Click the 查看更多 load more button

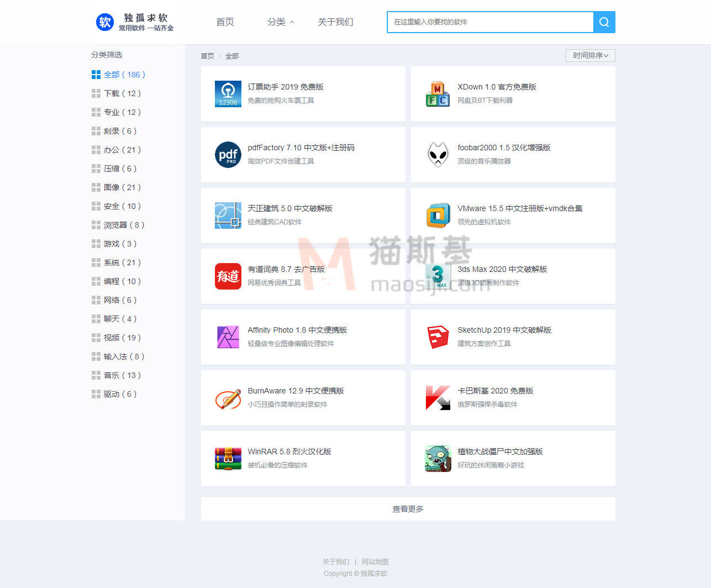click(408, 509)
